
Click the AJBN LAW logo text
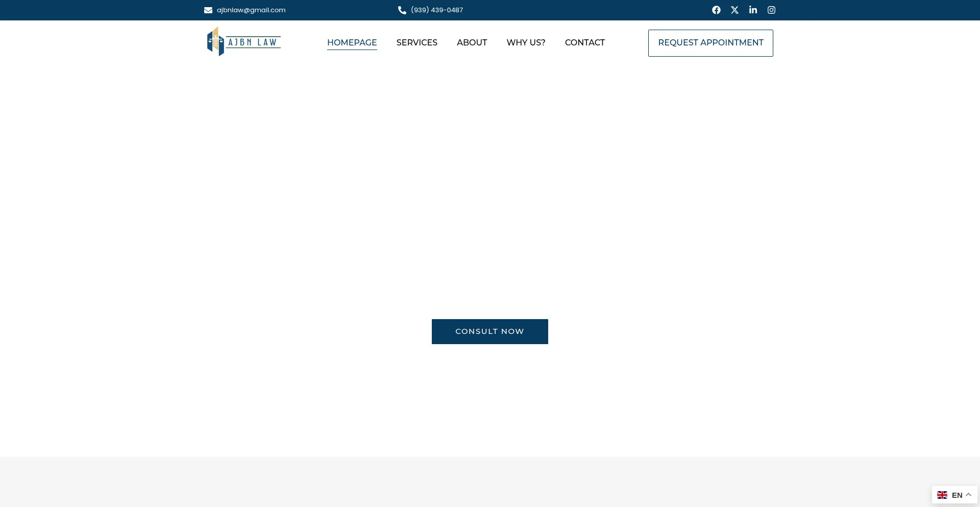[253, 42]
